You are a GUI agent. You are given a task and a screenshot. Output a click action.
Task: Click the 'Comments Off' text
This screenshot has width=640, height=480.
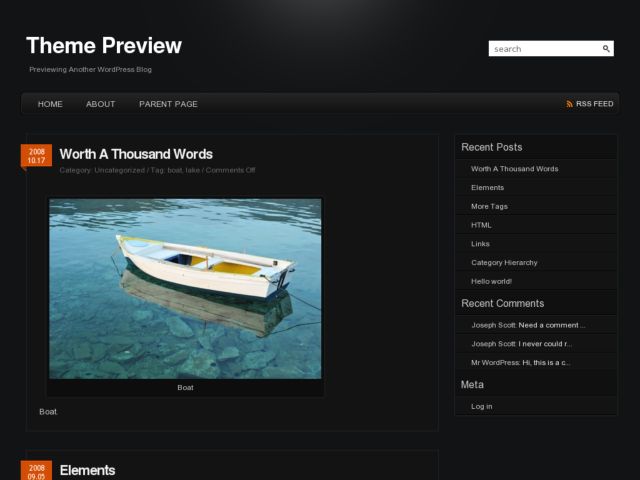(230, 170)
